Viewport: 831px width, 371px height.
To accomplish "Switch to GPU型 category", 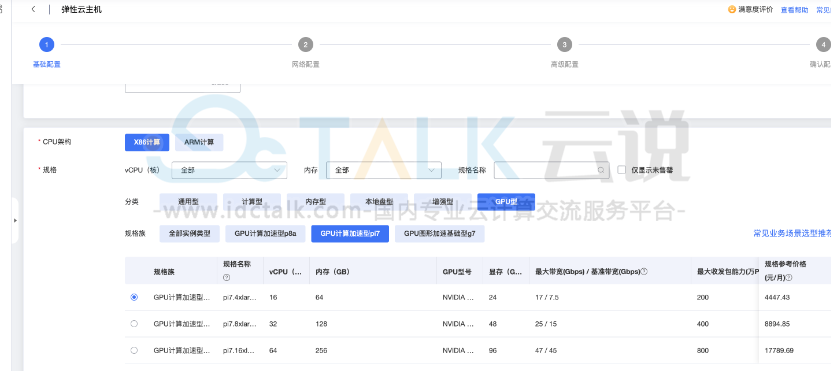I will pos(506,202).
